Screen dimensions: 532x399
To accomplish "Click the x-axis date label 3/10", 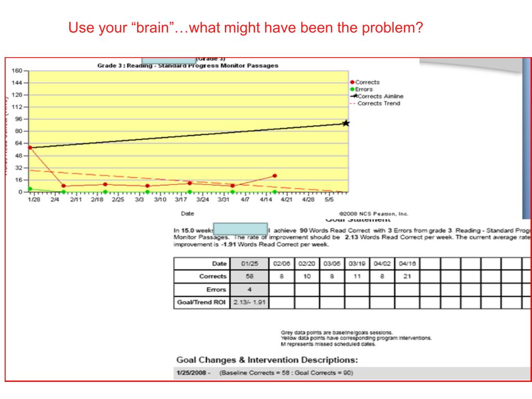I will click(x=160, y=199).
